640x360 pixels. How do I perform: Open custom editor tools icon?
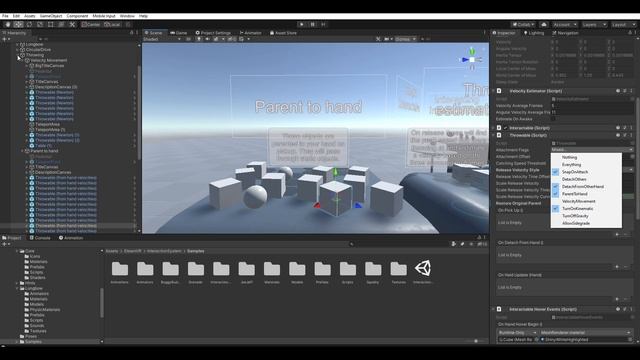72,24
